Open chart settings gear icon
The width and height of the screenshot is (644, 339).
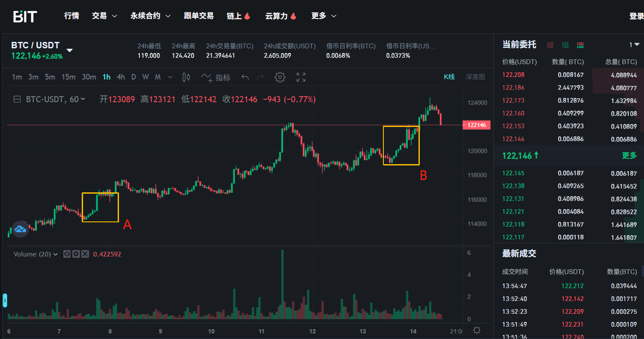pyautogui.click(x=280, y=77)
